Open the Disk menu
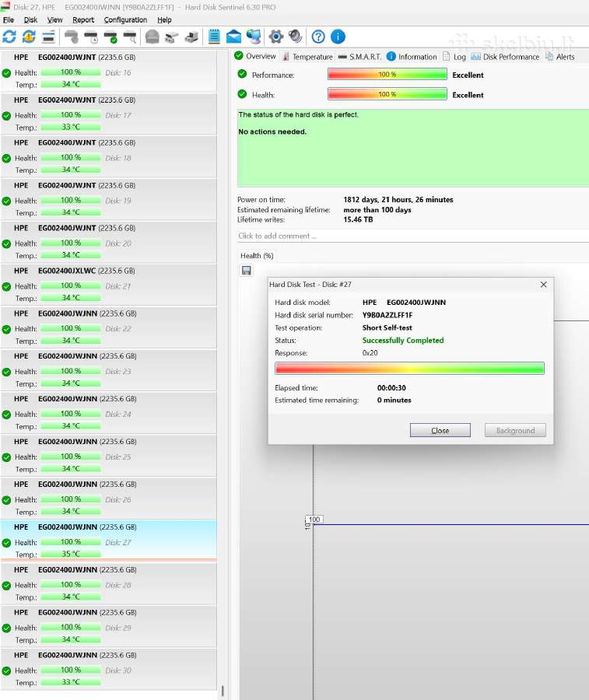The width and height of the screenshot is (589, 700). (31, 19)
